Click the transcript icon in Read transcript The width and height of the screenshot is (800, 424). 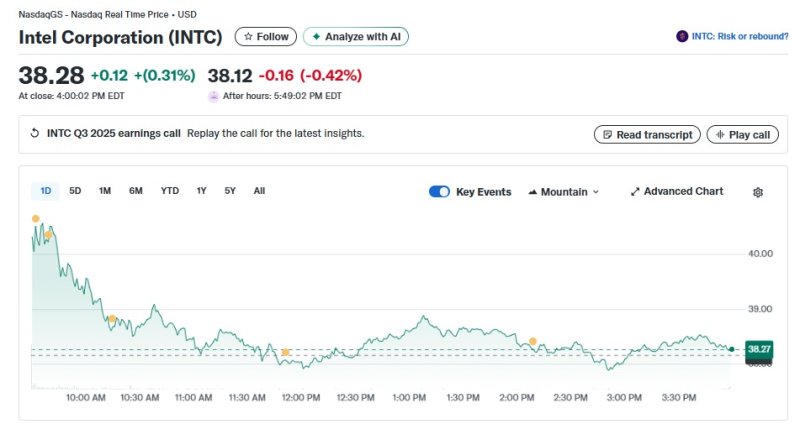606,135
